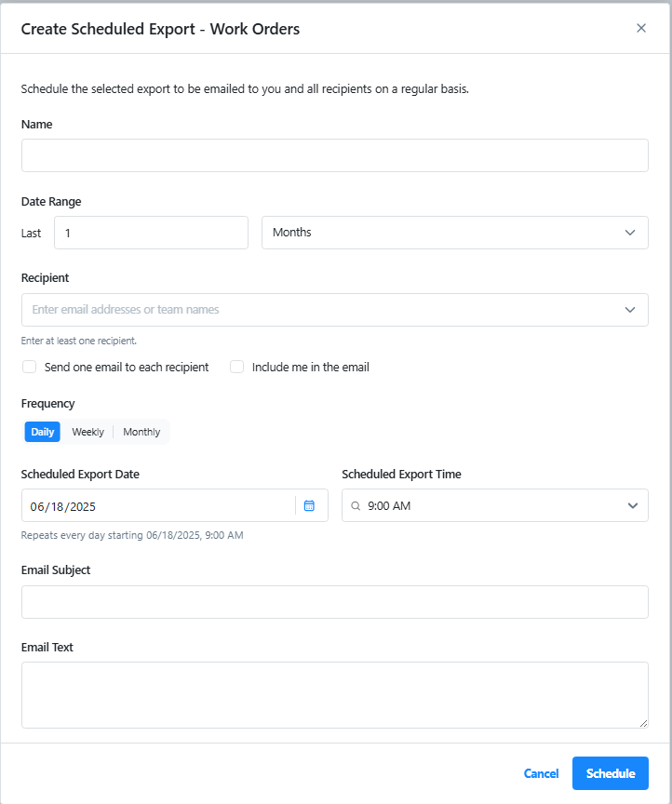This screenshot has width=672, height=804.
Task: Close the Create Scheduled Export dialog
Action: click(x=641, y=28)
